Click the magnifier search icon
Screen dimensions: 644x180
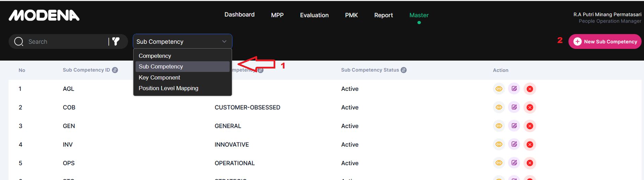tap(19, 42)
